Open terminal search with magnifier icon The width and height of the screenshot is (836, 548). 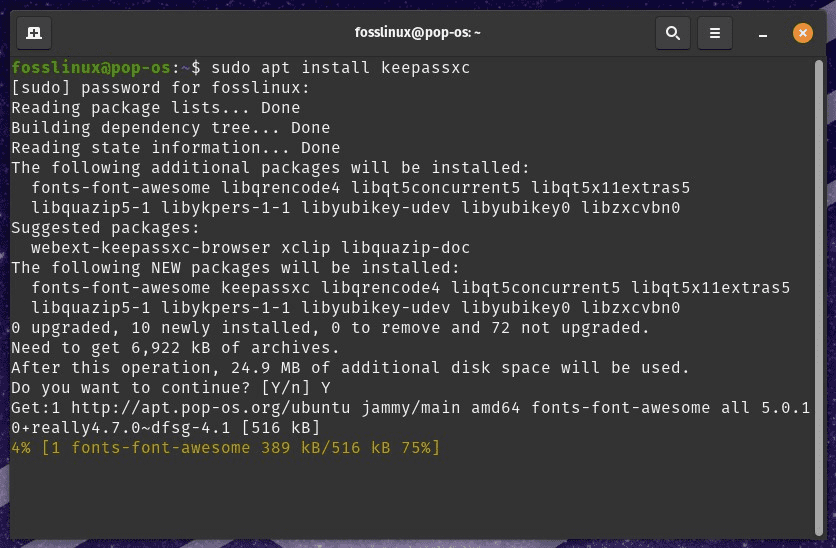coord(672,33)
